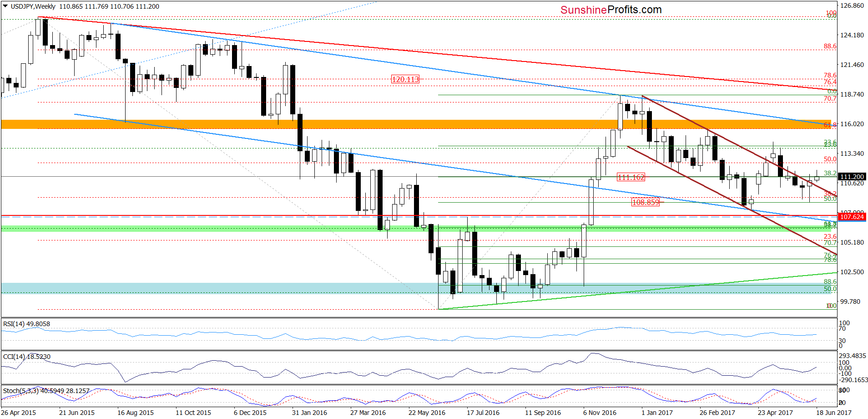The image size is (868, 419).
Task: Click the RSI(14) 49.8058 indicator label
Action: [26, 324]
